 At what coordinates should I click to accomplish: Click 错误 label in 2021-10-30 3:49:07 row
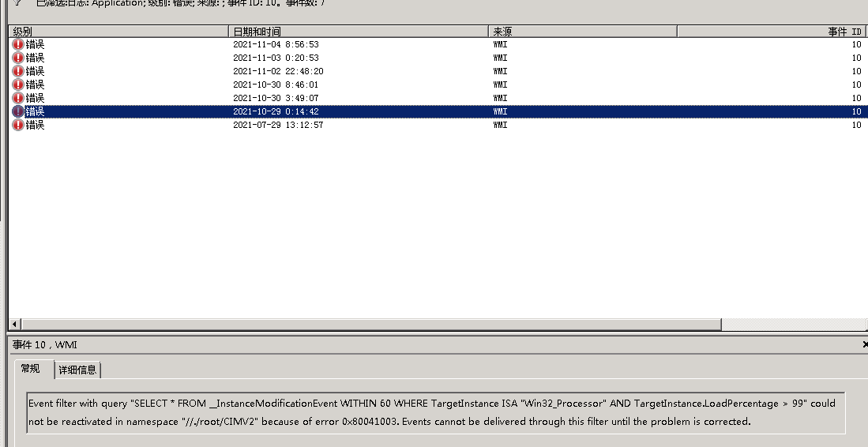35,98
